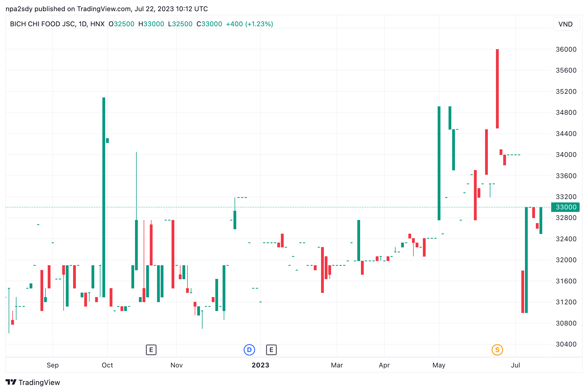The image size is (588, 392).
Task: Click the 35600 price axis label
Action: (x=566, y=70)
